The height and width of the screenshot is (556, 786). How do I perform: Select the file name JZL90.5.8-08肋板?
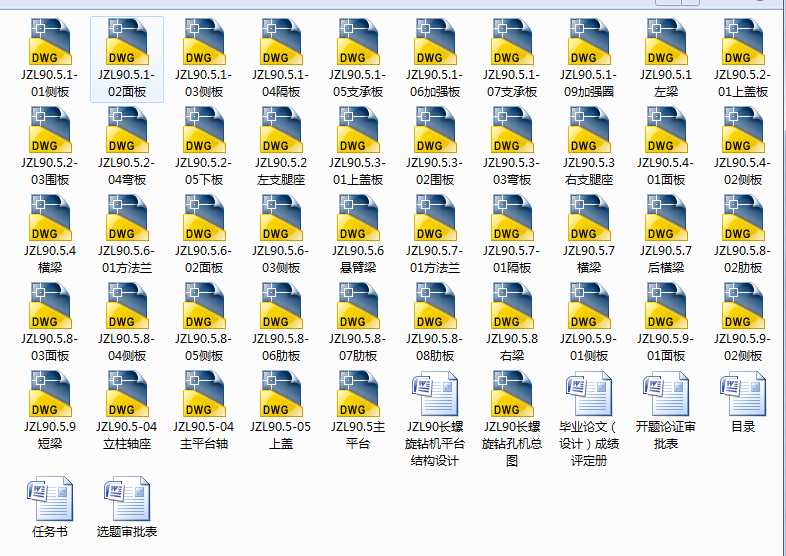coord(435,347)
